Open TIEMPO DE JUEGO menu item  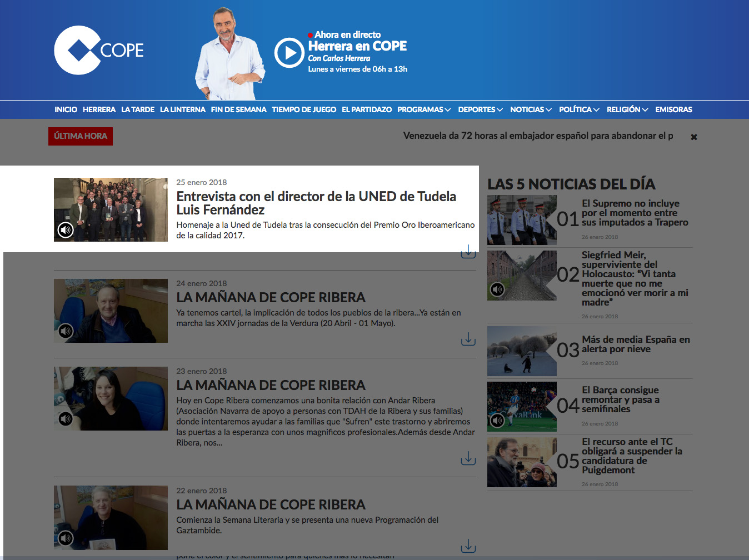304,109
